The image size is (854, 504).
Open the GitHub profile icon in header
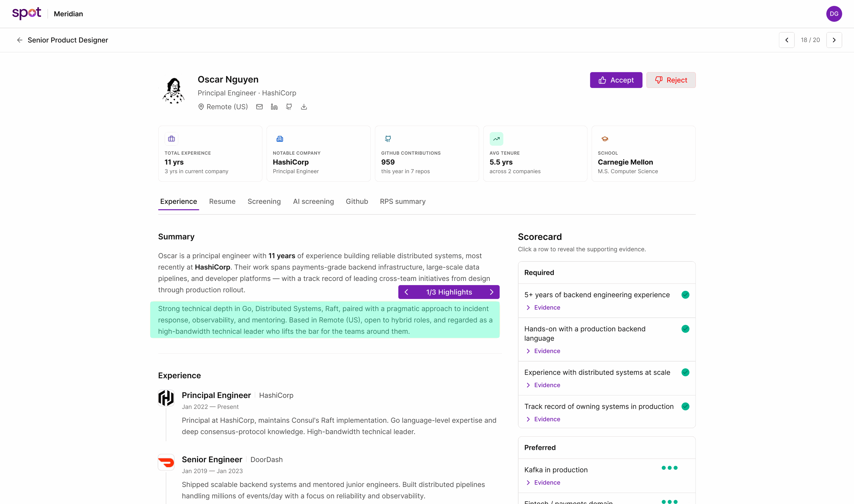(x=289, y=107)
